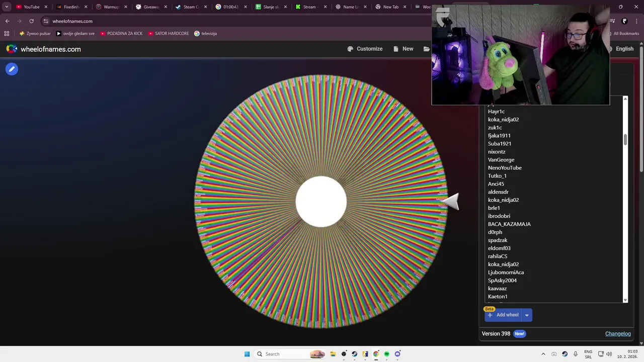Create a New wheel
This screenshot has width=644, height=362.
coord(403,49)
